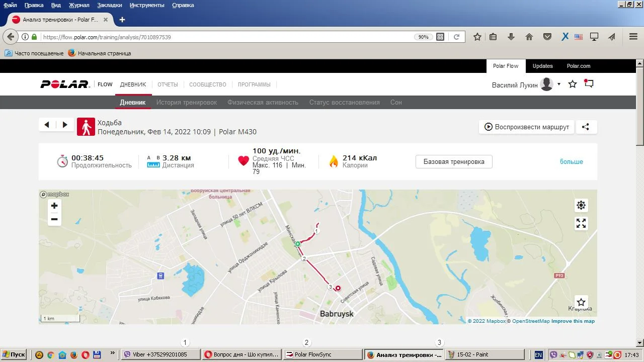Open a new browser tab with plus

pyautogui.click(x=122, y=20)
